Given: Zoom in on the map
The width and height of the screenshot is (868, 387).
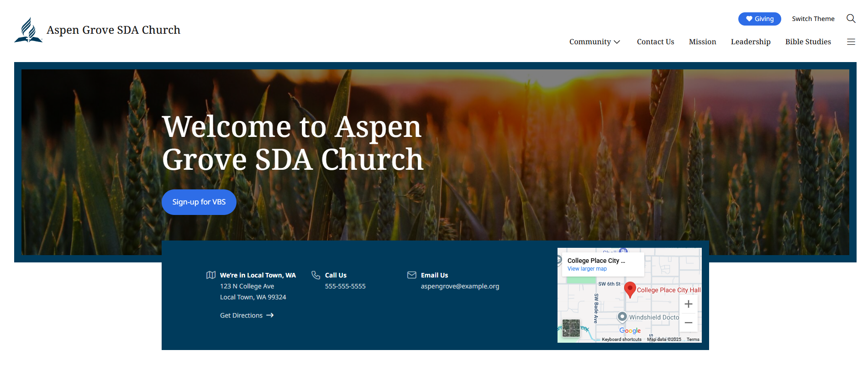Looking at the screenshot, I should click(x=689, y=304).
